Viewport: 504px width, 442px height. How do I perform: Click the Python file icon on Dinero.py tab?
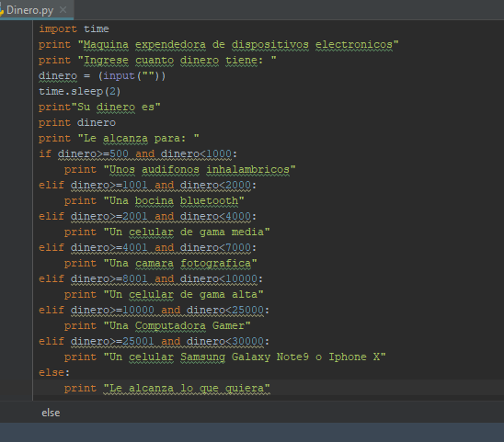2,10
